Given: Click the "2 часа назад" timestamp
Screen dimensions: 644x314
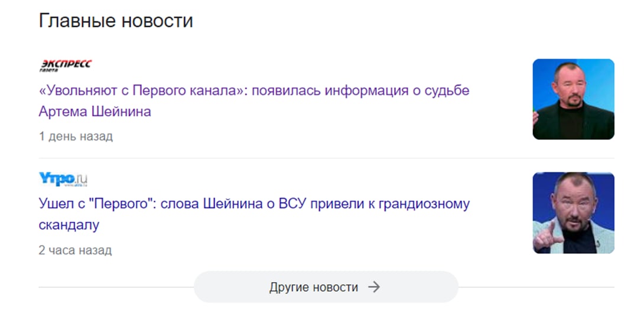Looking at the screenshot, I should tap(75, 250).
